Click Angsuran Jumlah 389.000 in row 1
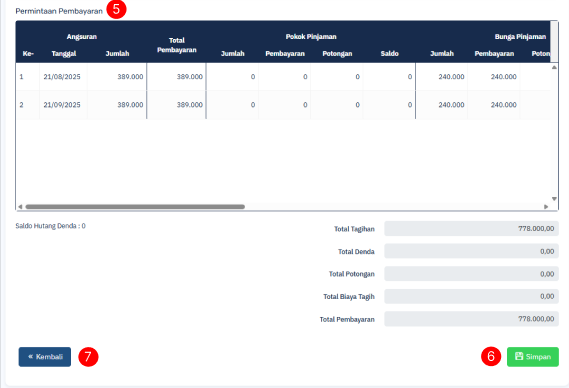 pyautogui.click(x=130, y=77)
